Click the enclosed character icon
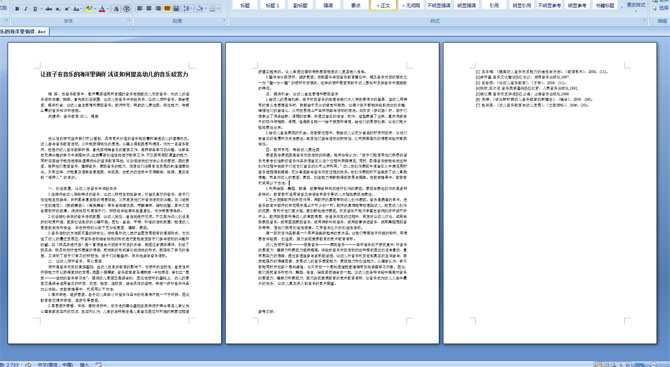Image resolution: width=670 pixels, height=367 pixels. 126,9
